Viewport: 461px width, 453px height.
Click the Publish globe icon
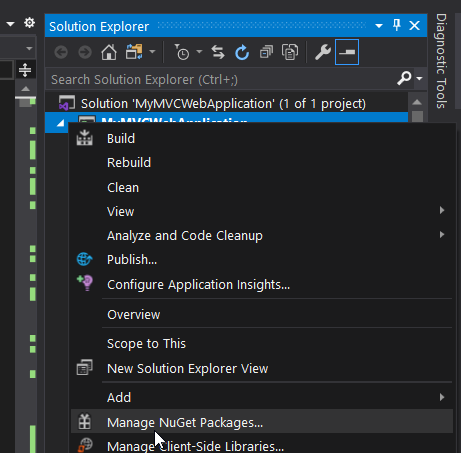click(85, 259)
